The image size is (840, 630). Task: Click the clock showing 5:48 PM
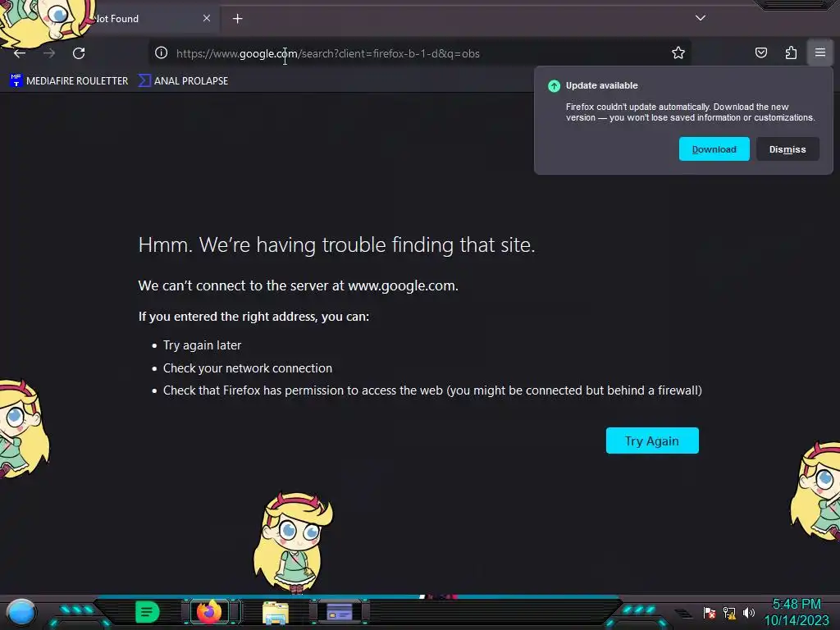coord(797,605)
